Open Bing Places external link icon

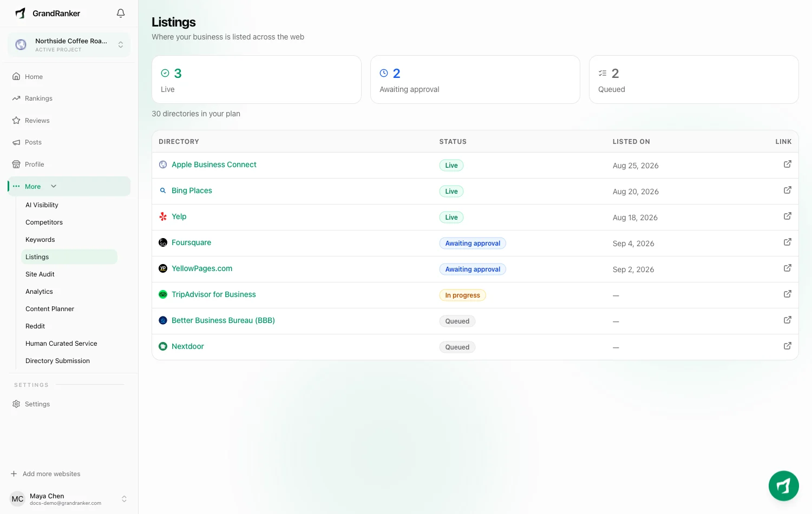pos(788,190)
